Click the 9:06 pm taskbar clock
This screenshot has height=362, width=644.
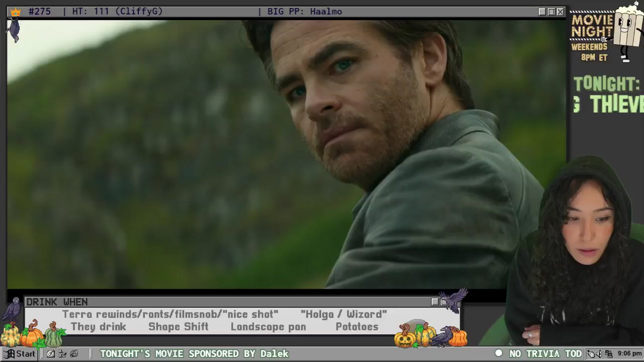tap(629, 354)
